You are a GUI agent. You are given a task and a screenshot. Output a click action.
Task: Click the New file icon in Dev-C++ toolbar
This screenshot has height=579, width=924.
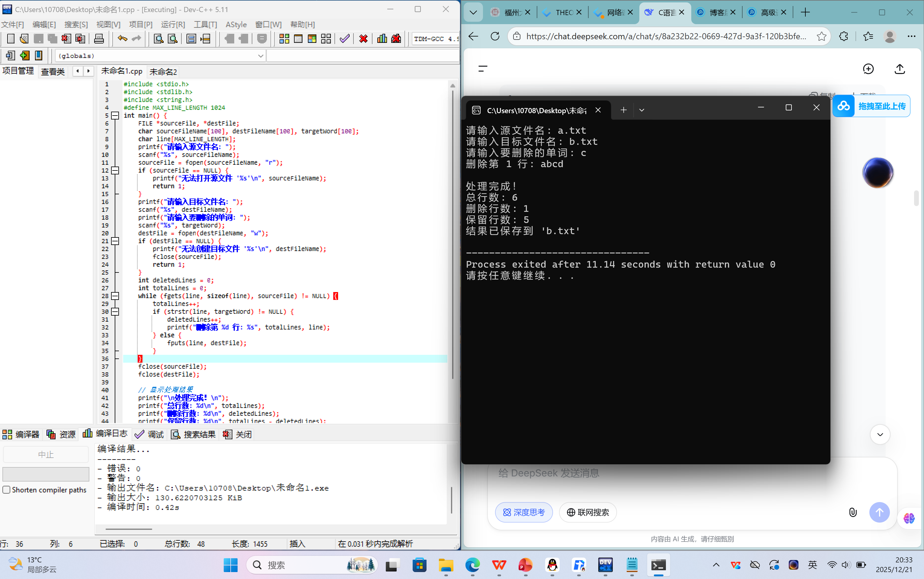pyautogui.click(x=11, y=39)
